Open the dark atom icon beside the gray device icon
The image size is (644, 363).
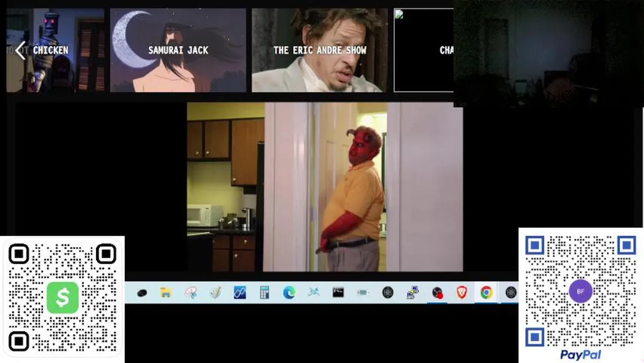[x=388, y=293]
